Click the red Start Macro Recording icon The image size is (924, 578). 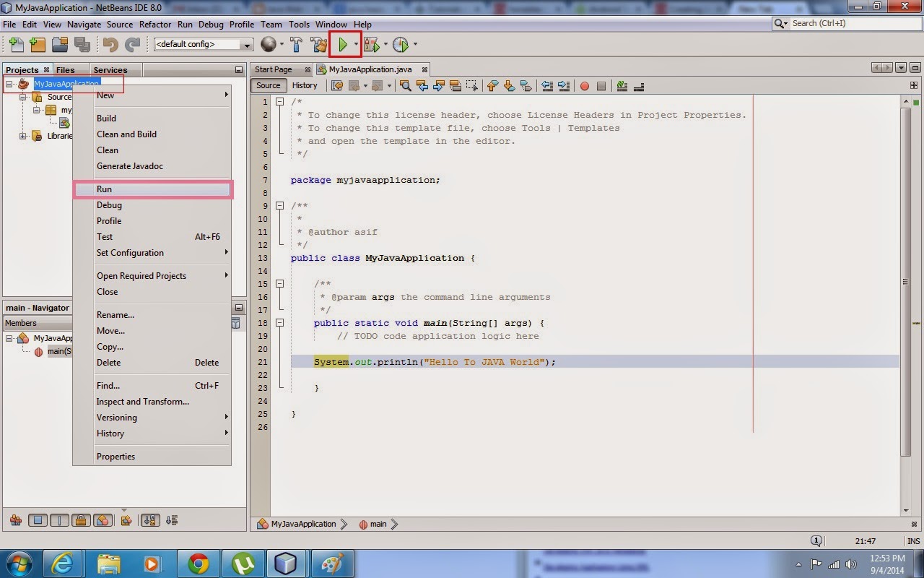[x=584, y=86]
